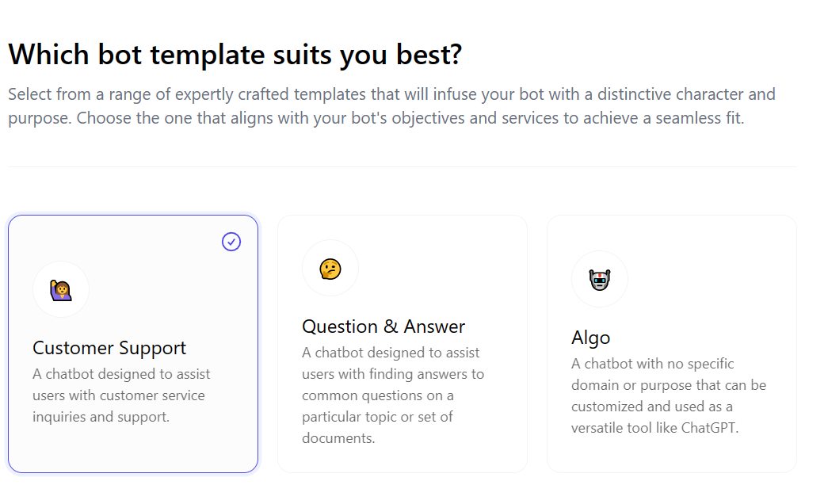This screenshot has width=828, height=504.
Task: Toggle the selected checkmark on Customer Support
Action: [231, 242]
